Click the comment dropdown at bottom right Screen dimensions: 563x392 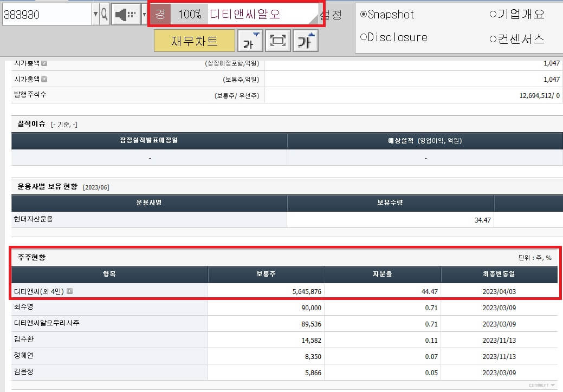pos(542,385)
